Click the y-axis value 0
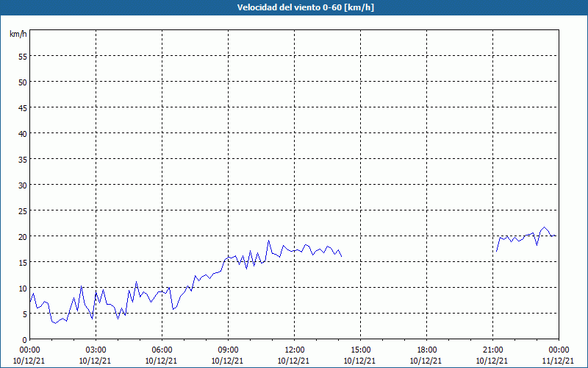 25,340
